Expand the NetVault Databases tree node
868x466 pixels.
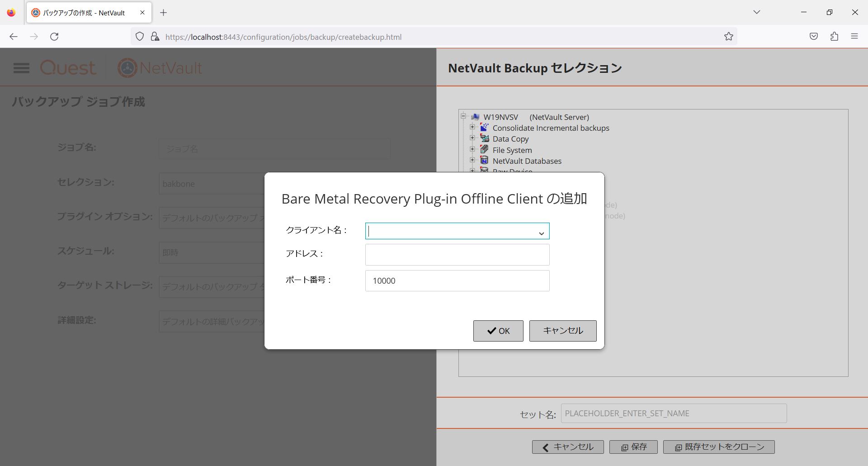coord(472,160)
